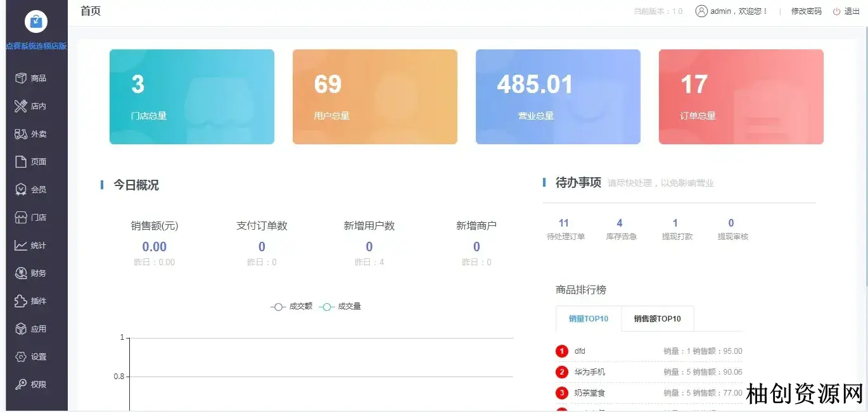Open the 统计 chart icon
The width and height of the screenshot is (868, 412).
[x=21, y=246]
